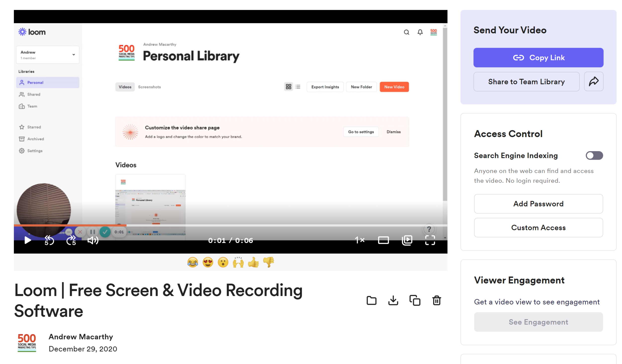Open notifications bell
Viewport: 622px width, 364px height.
(420, 32)
